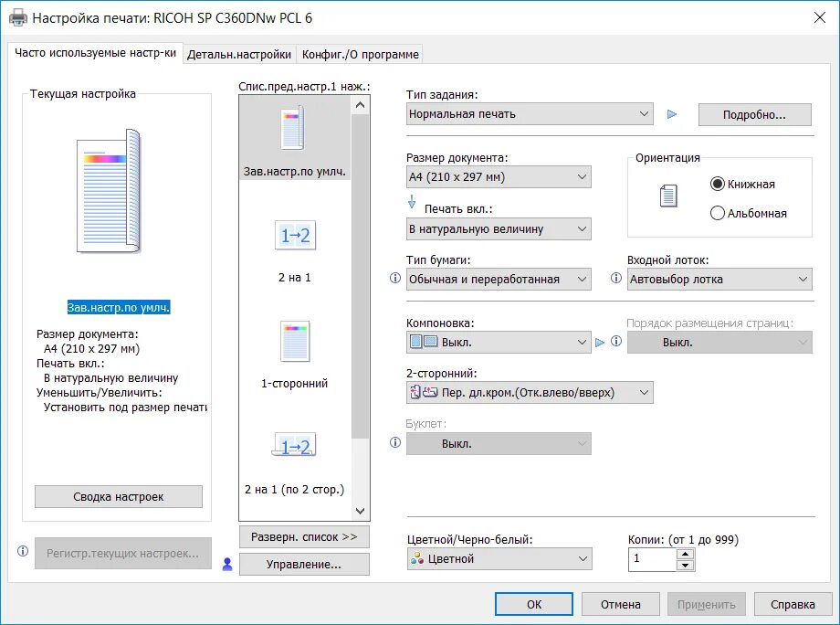840x625 pixels.
Task: Select Книжная orientation
Action: coord(742,184)
